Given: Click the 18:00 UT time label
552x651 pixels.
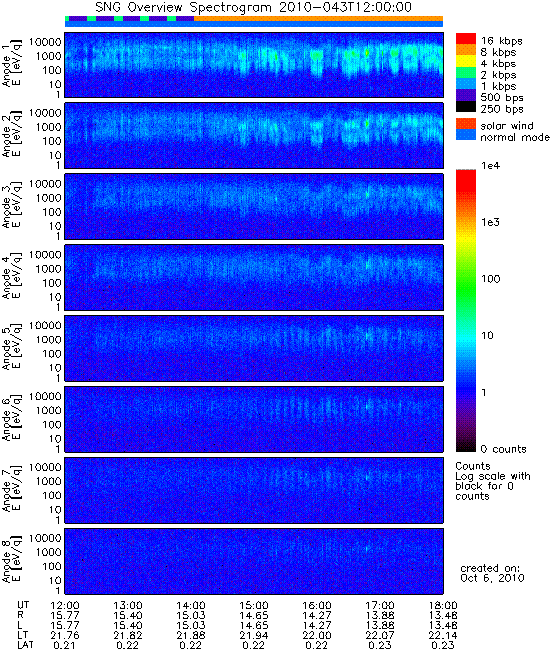Looking at the screenshot, I should coord(443,605).
